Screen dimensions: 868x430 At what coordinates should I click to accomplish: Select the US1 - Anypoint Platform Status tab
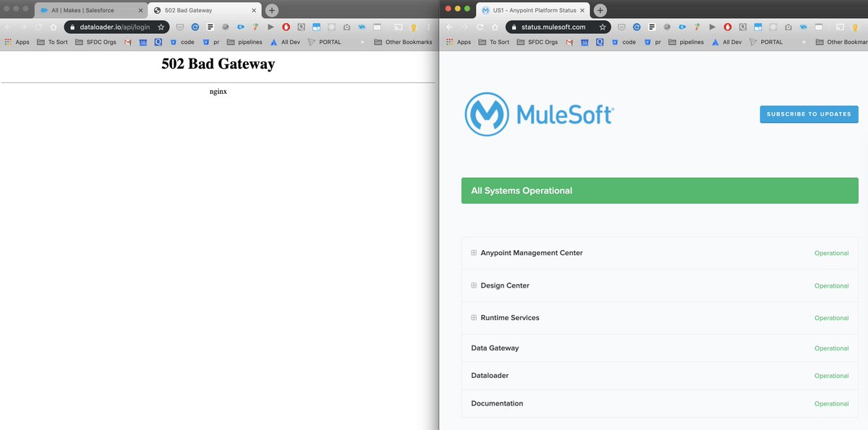533,10
